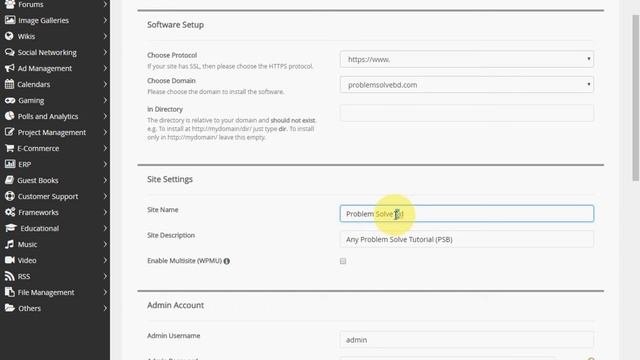
Task: Expand the Customer Support arrow
Action: pos(105,196)
